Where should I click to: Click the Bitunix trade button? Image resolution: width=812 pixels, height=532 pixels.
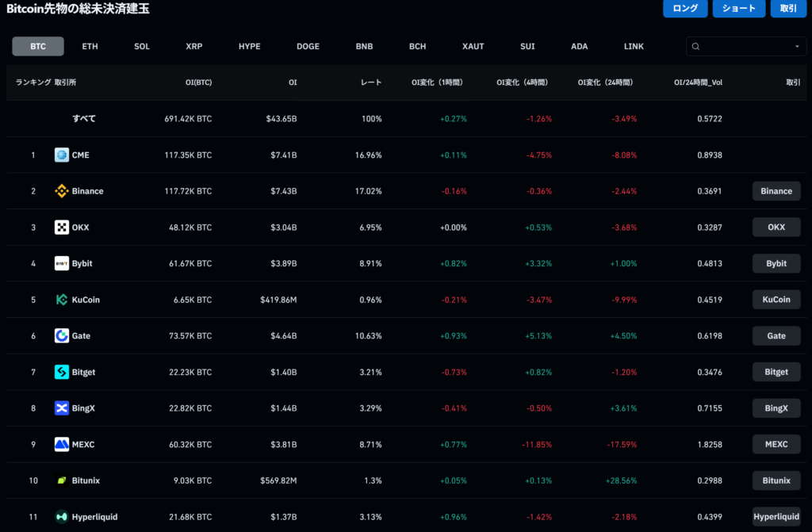(776, 480)
